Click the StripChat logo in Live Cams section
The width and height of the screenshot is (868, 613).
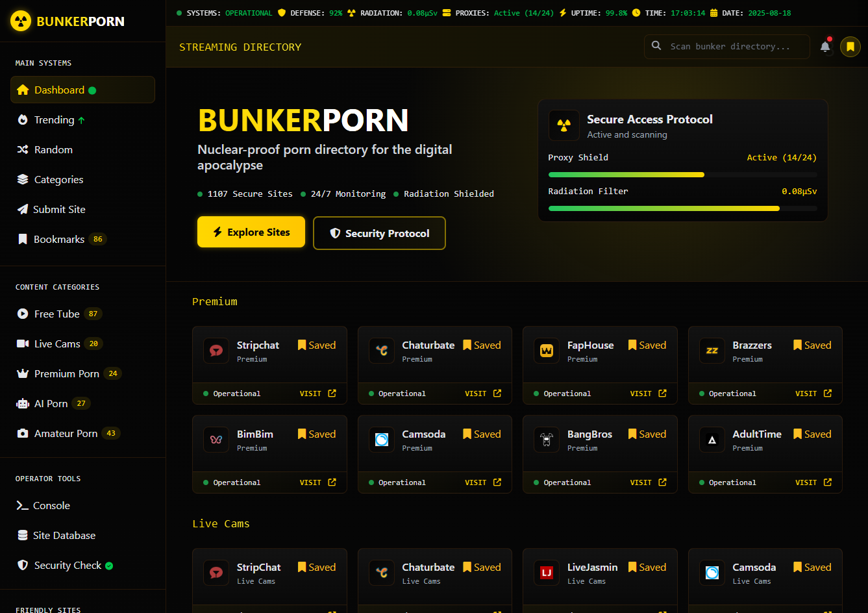point(216,573)
